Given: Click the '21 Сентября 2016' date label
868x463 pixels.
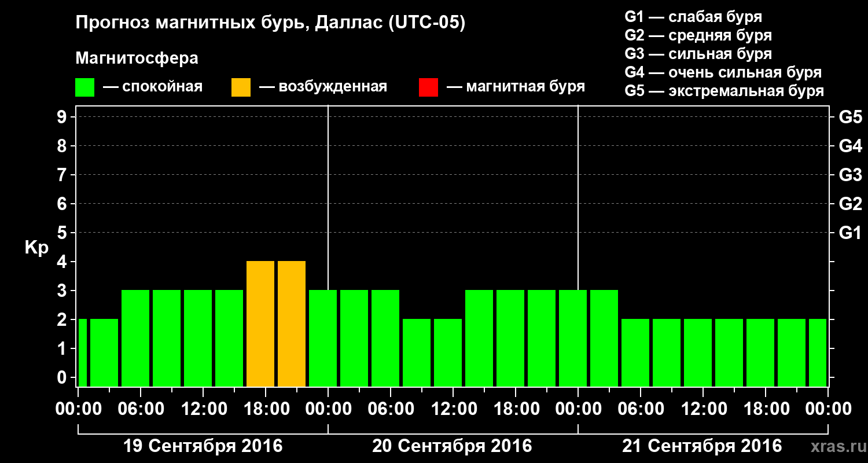Looking at the screenshot, I should [x=702, y=446].
